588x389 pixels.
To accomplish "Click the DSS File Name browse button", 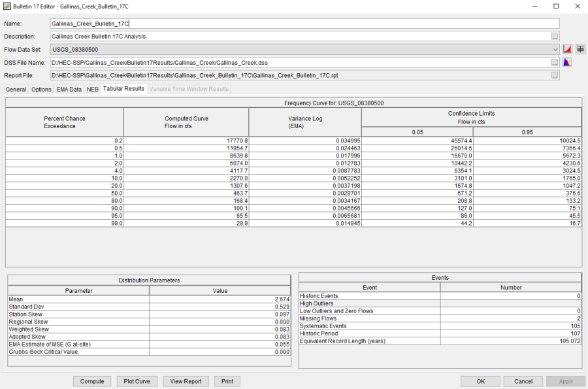I will pyautogui.click(x=555, y=63).
